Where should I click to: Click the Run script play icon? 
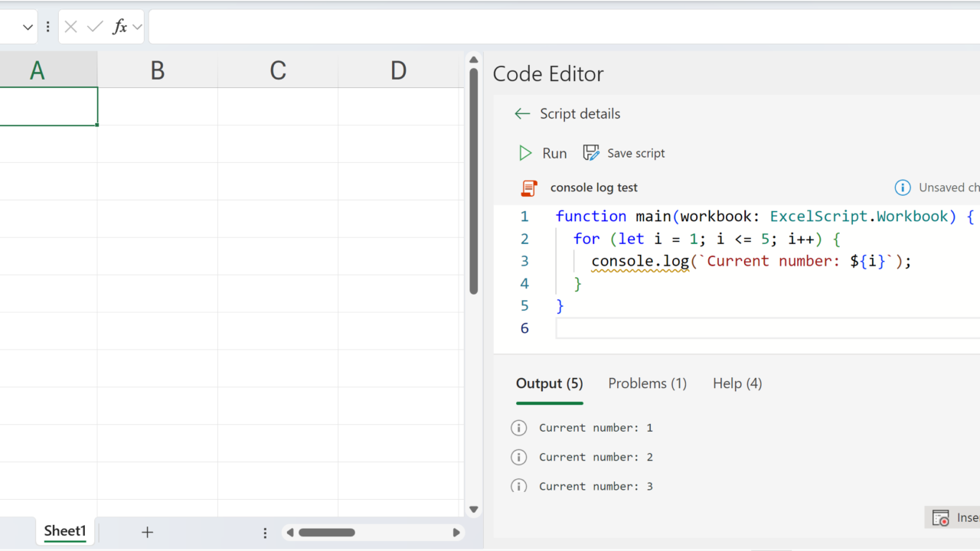[525, 153]
